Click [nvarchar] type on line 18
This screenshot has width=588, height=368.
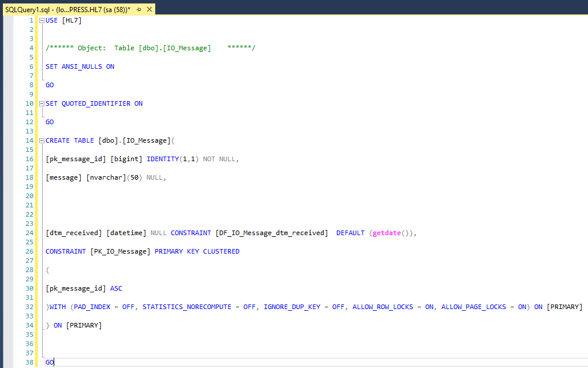(x=106, y=177)
